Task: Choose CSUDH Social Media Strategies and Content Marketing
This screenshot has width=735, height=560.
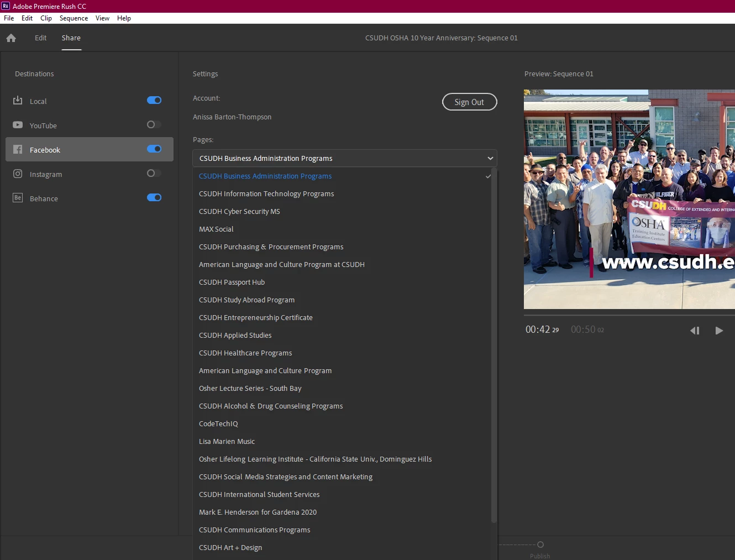Action: point(342,477)
